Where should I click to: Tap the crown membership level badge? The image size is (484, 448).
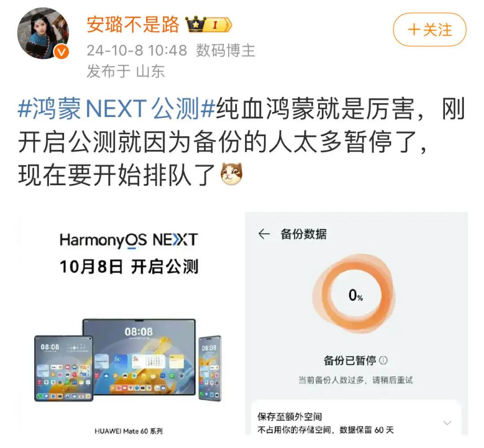click(x=208, y=24)
